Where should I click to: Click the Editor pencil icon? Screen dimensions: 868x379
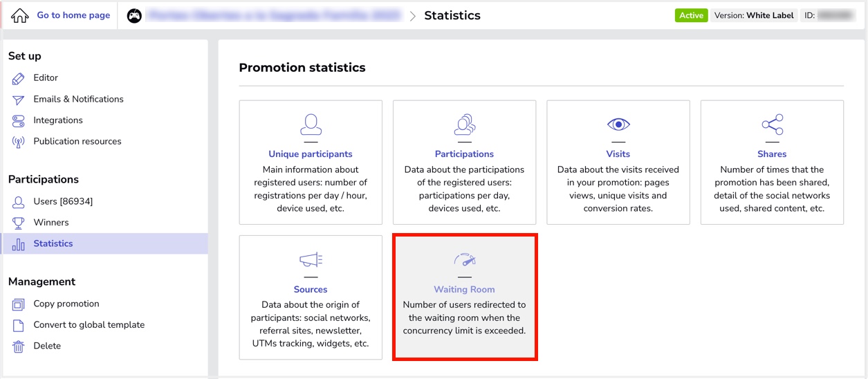point(19,79)
